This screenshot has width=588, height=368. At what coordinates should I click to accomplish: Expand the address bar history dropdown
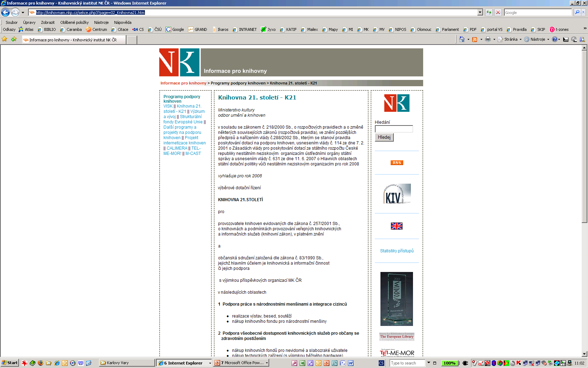(x=480, y=12)
